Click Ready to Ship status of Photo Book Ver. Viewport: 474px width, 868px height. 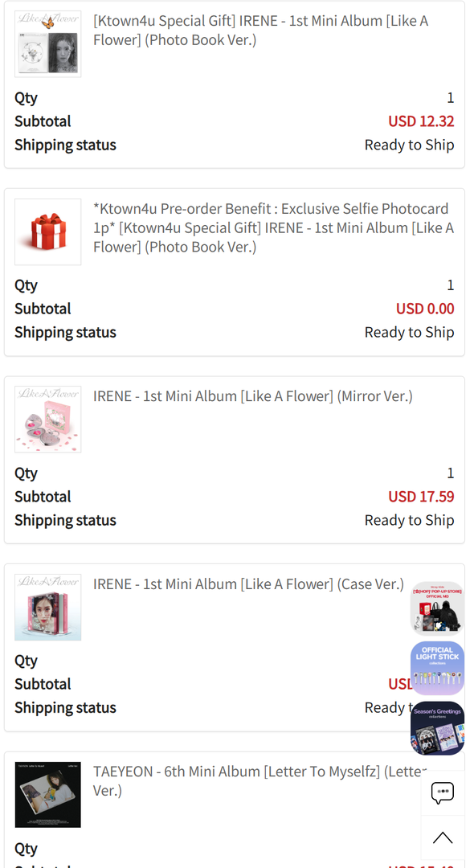[409, 145]
